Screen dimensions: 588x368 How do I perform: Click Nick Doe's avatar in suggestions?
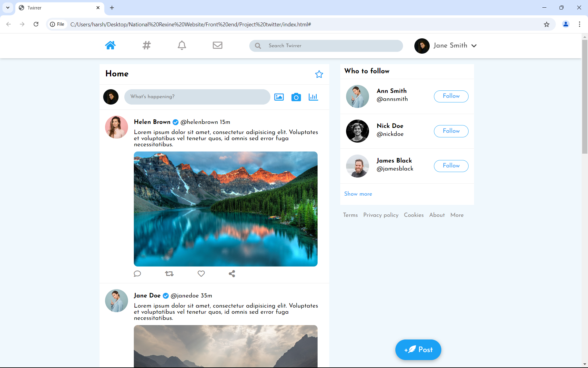(357, 131)
